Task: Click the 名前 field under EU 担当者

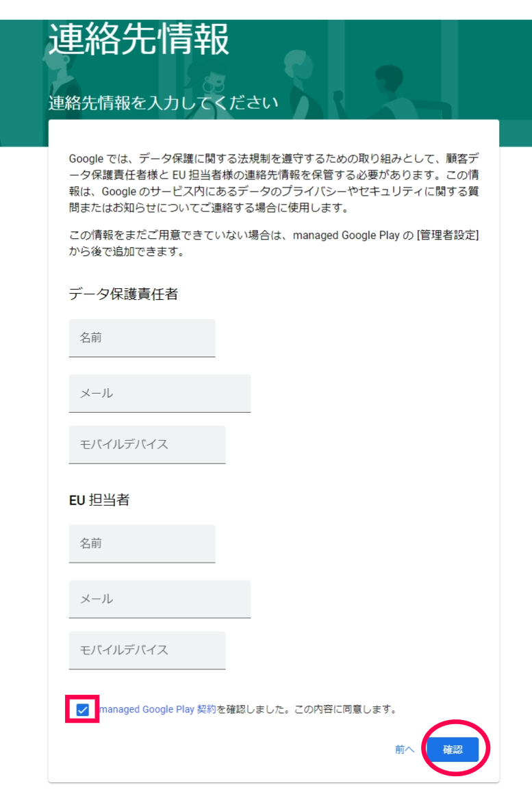Action: [142, 543]
